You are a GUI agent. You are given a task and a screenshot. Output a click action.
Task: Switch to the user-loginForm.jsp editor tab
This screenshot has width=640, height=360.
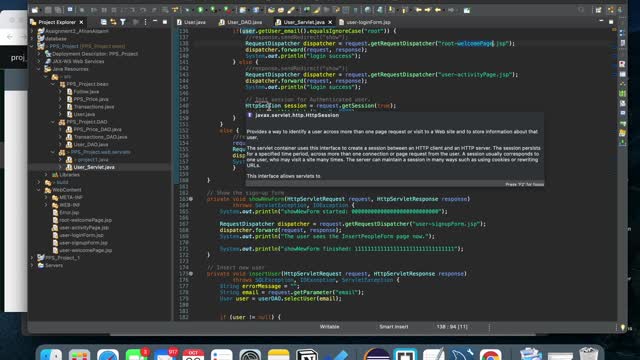(364, 22)
